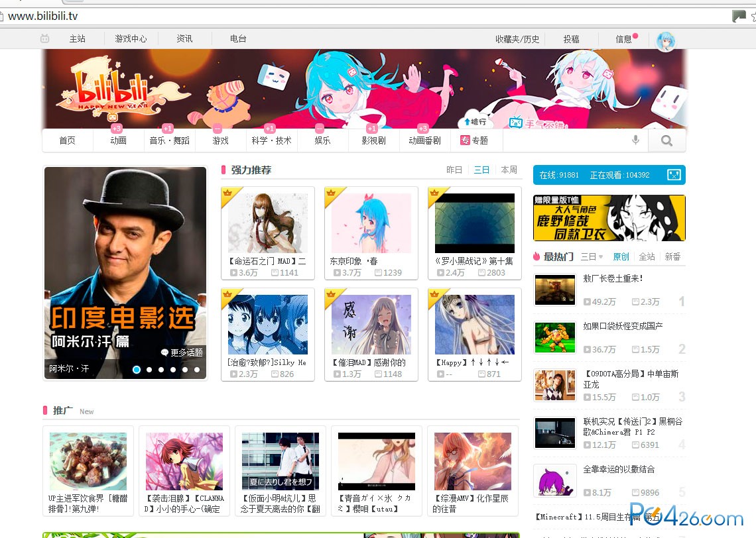Open the 夏に去りし君を想フ video thumbnail
This screenshot has height=538, width=756.
(x=280, y=461)
